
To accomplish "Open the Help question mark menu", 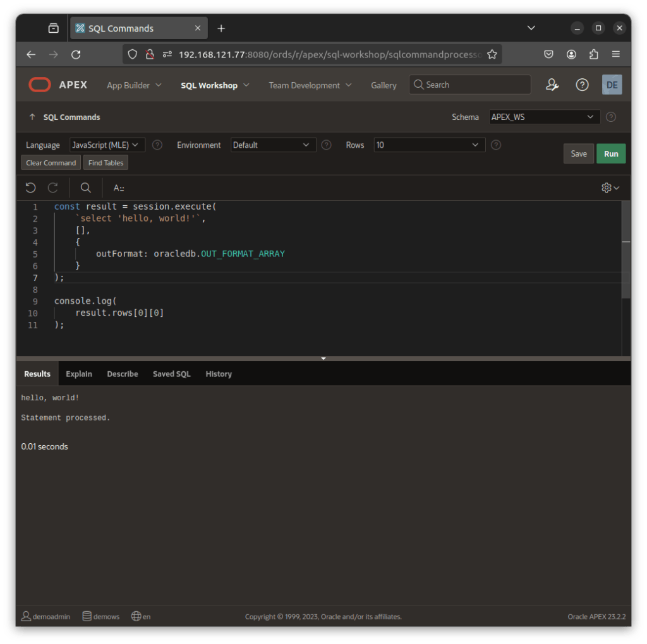I will [582, 85].
